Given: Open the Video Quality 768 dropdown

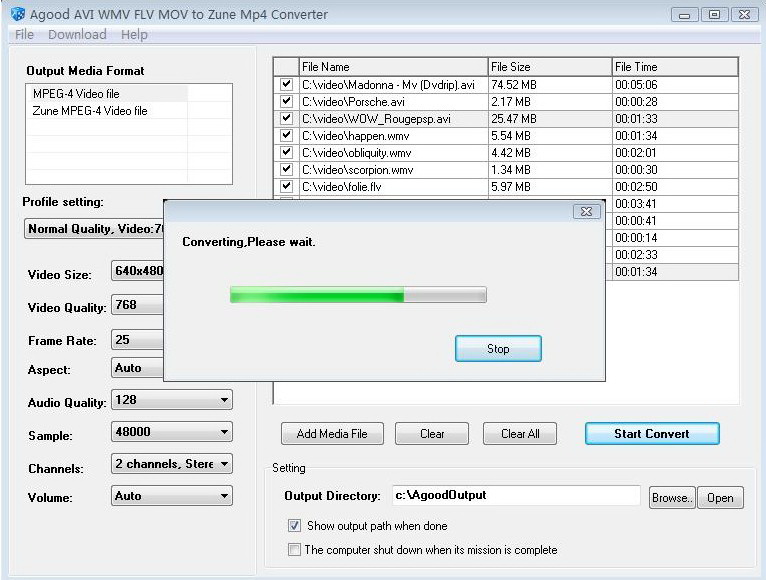Looking at the screenshot, I should click(x=137, y=305).
